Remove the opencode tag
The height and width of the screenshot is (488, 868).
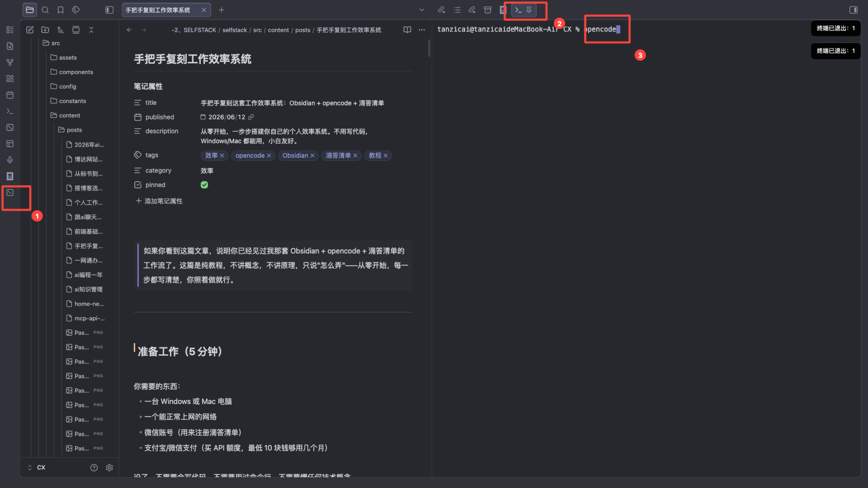pos(269,155)
